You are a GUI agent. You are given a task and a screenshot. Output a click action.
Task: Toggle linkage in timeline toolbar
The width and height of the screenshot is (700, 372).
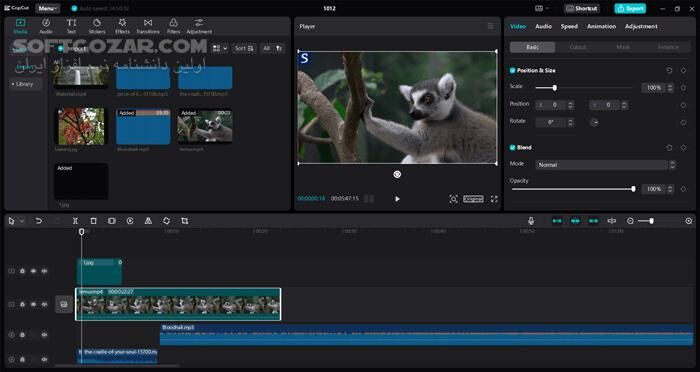click(593, 221)
